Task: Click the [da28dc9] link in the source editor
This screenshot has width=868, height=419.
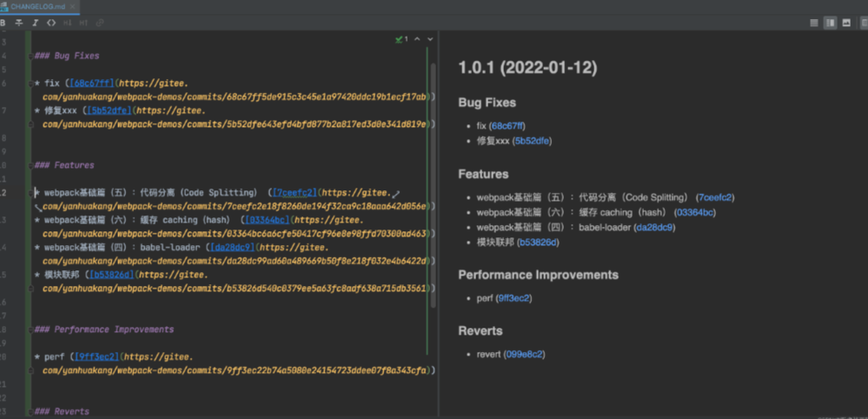Action: coord(233,248)
